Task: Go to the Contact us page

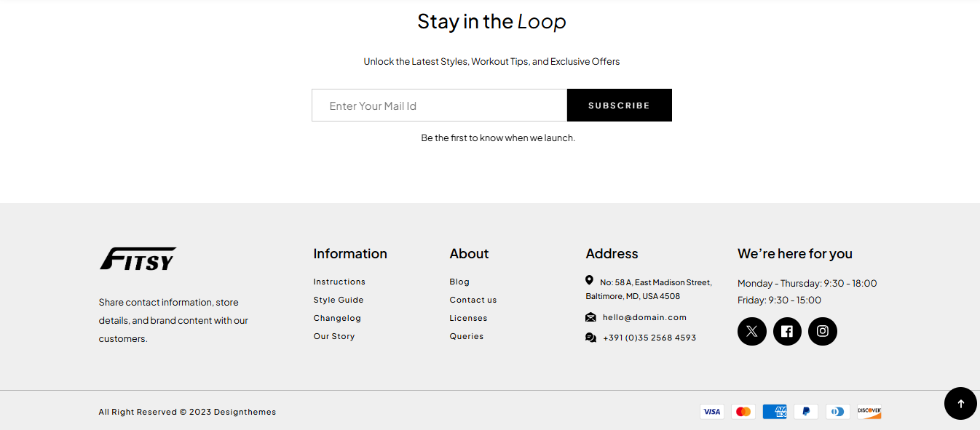Action: [473, 300]
